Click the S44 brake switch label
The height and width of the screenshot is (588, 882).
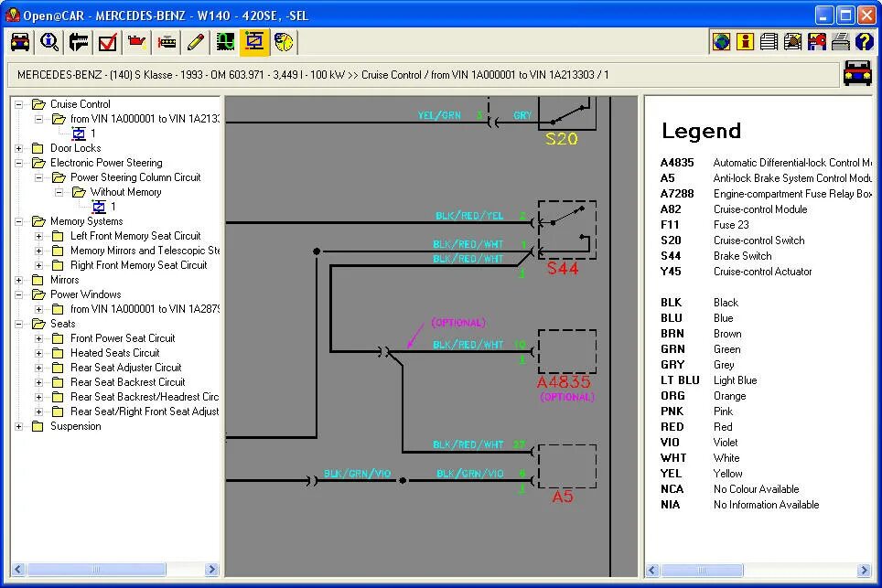(563, 269)
